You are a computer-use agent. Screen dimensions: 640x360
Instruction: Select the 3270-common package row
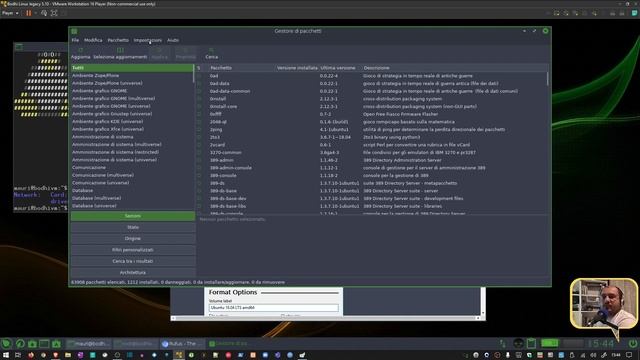tap(371, 153)
